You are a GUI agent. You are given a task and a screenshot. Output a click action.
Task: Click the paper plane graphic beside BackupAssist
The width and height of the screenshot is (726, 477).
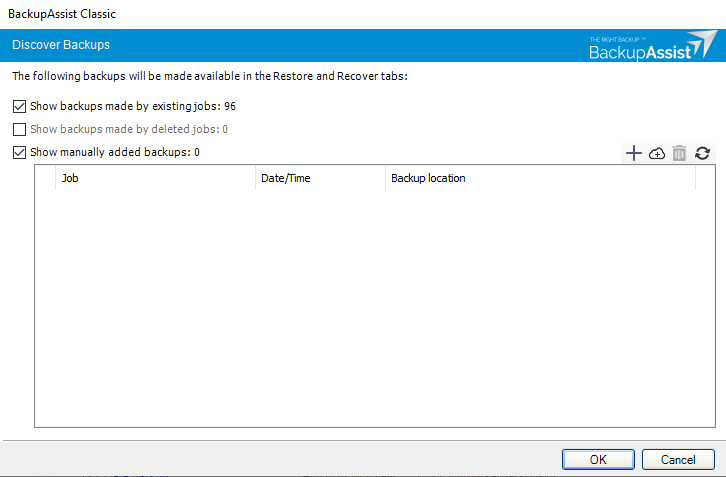point(703,44)
